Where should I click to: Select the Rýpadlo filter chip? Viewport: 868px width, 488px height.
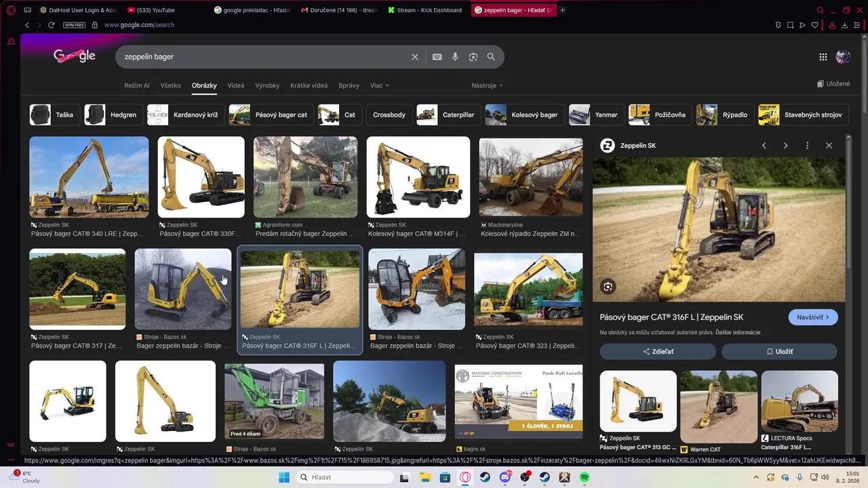724,115
